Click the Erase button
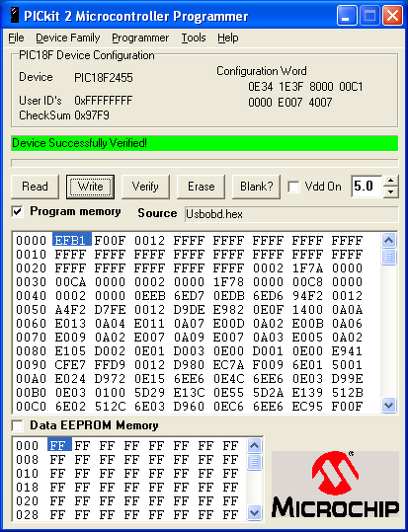This screenshot has height=532, width=408. coord(201,187)
